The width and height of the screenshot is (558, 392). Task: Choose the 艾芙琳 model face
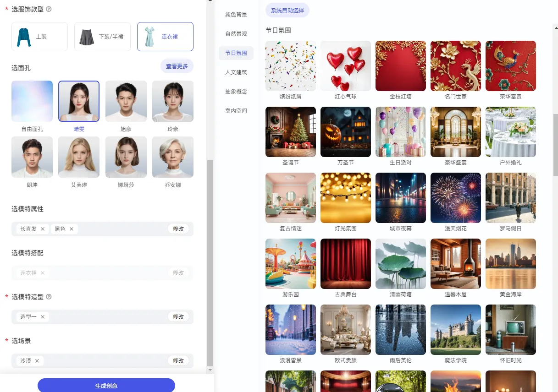[x=79, y=157]
